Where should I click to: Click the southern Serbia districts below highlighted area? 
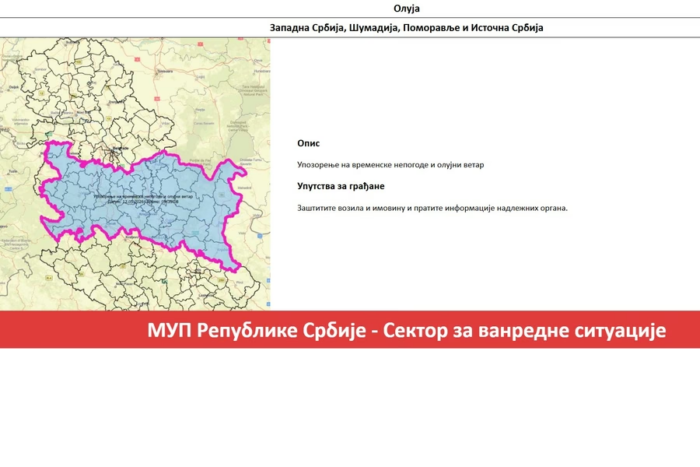[x=147, y=277]
